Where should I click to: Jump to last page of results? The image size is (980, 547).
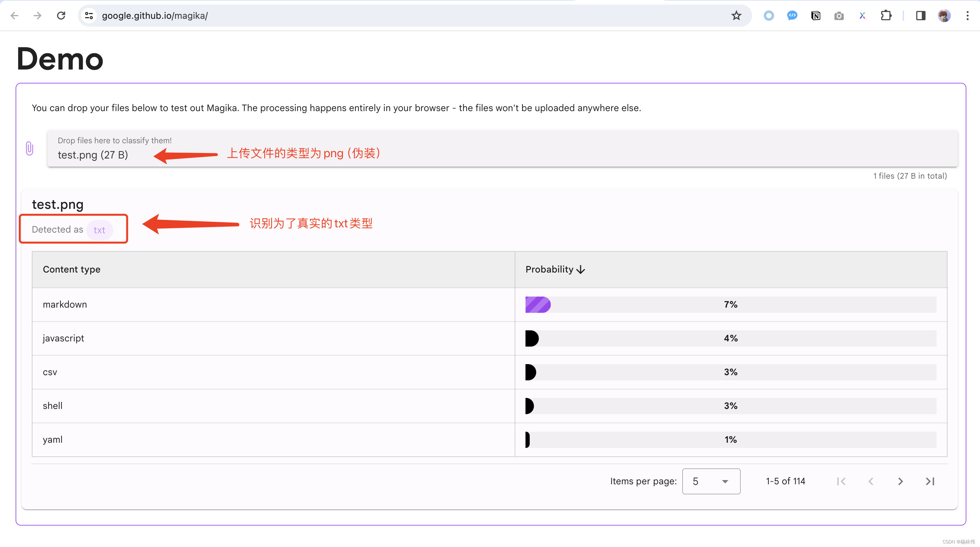click(930, 481)
